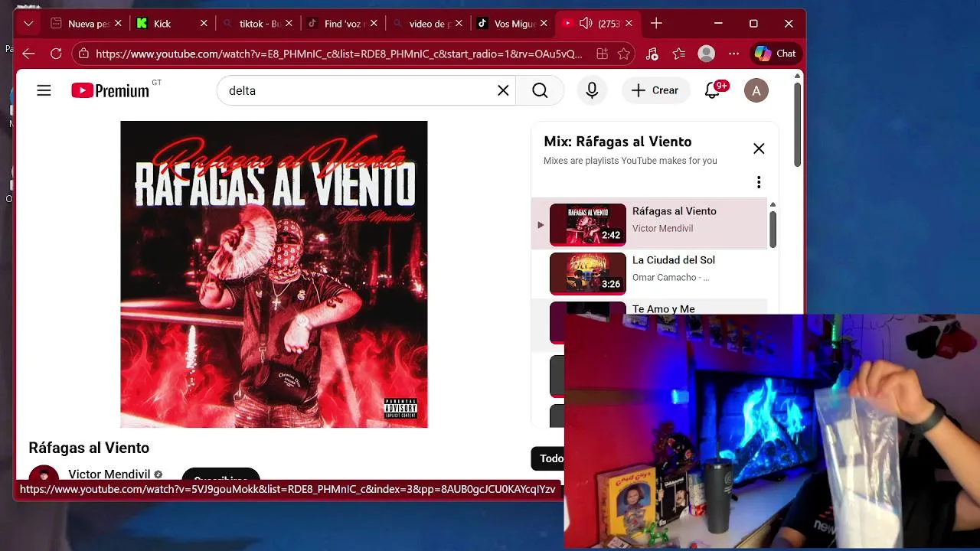This screenshot has height=551, width=980.
Task: Open YouTube notifications bell
Action: click(x=713, y=90)
